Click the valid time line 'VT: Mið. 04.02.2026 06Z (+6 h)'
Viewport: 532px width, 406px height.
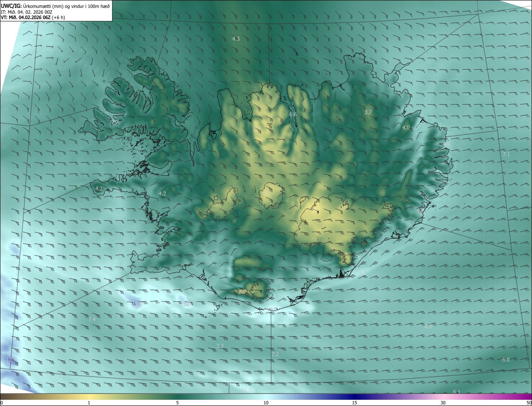tap(33, 17)
